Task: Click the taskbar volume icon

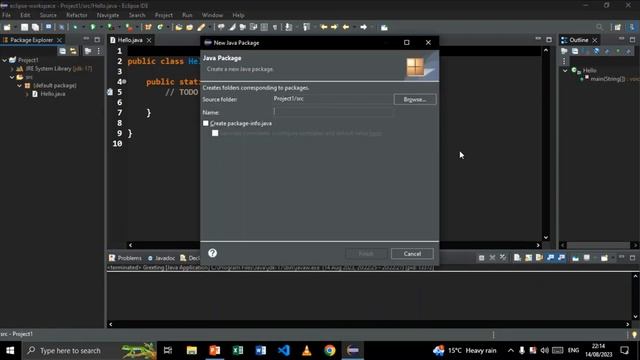Action: [x=544, y=350]
